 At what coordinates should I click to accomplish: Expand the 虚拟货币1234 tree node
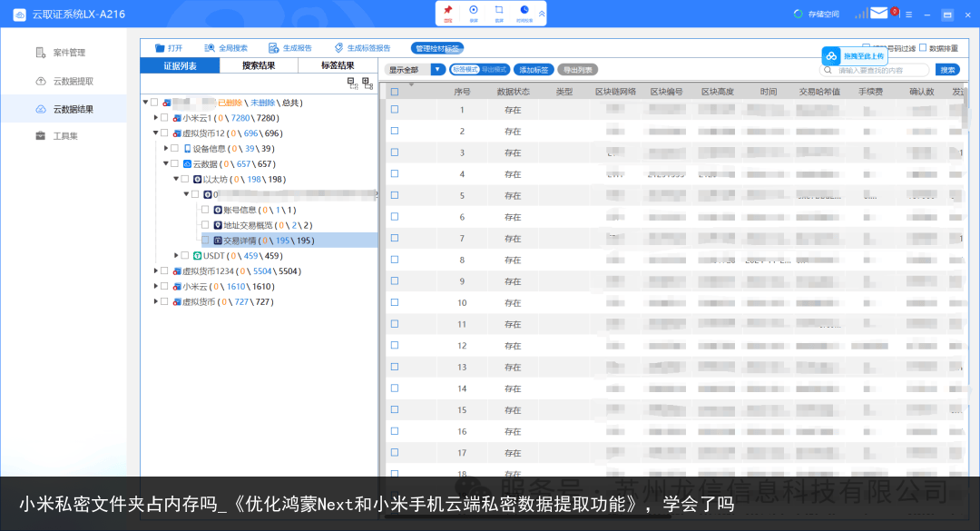pyautogui.click(x=156, y=270)
